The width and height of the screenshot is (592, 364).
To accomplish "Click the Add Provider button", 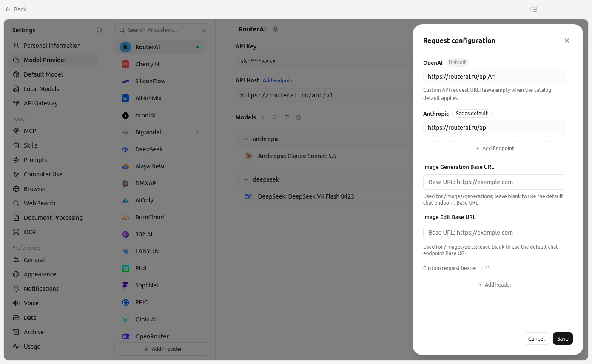I will pos(162,349).
